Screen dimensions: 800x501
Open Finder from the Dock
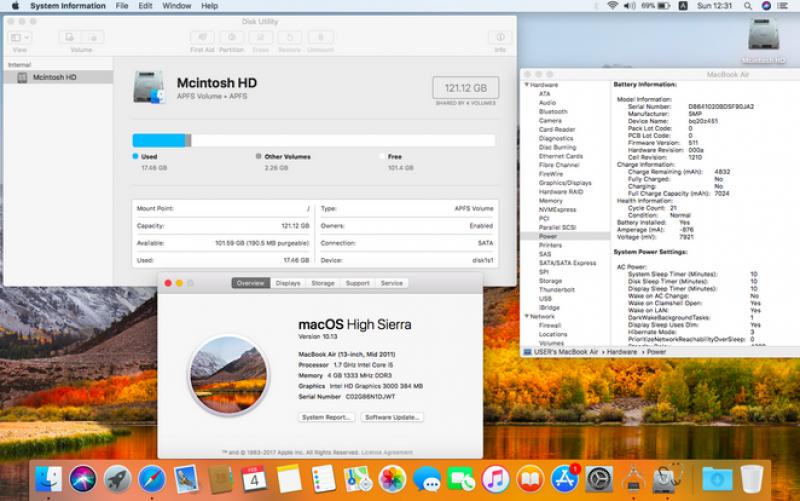click(48, 479)
